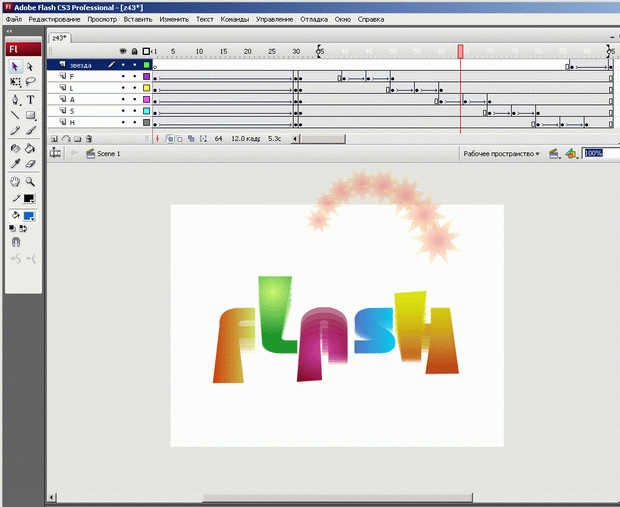Toggle Onion Skin button
Screen dimensions: 620x507
(170, 139)
